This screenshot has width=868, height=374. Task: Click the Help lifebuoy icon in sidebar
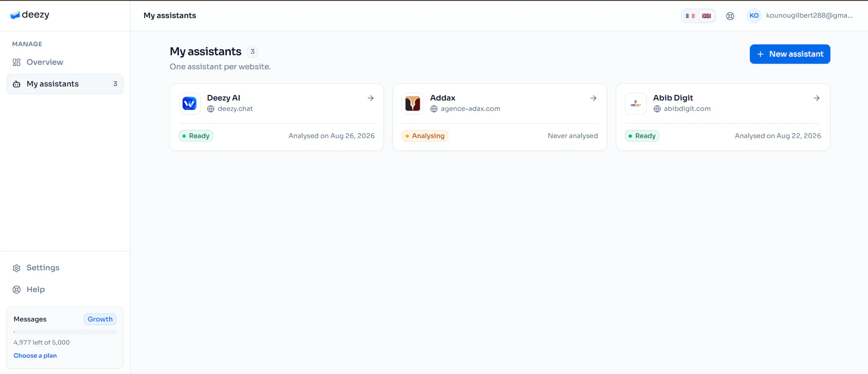17,290
